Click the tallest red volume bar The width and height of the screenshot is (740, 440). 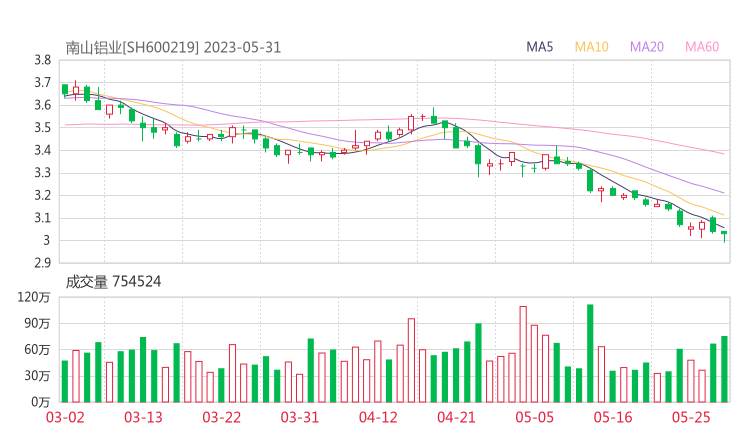pos(523,355)
